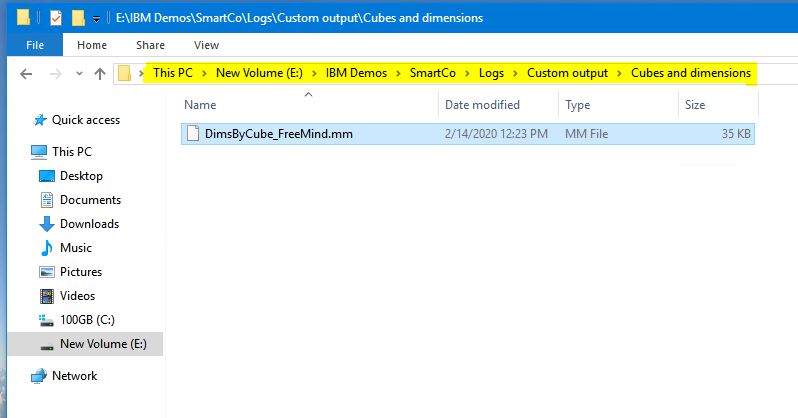
Task: Click the Network icon in sidebar
Action: [x=39, y=376]
